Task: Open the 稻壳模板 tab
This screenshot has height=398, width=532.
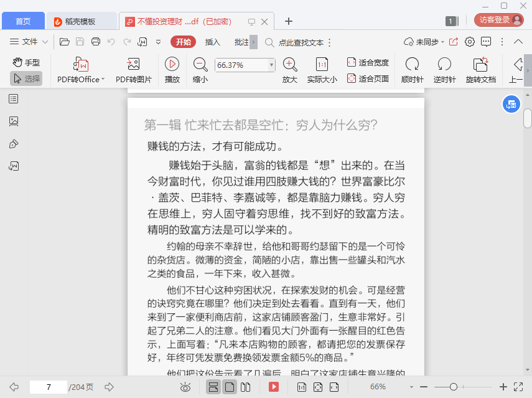Action: tap(82, 21)
